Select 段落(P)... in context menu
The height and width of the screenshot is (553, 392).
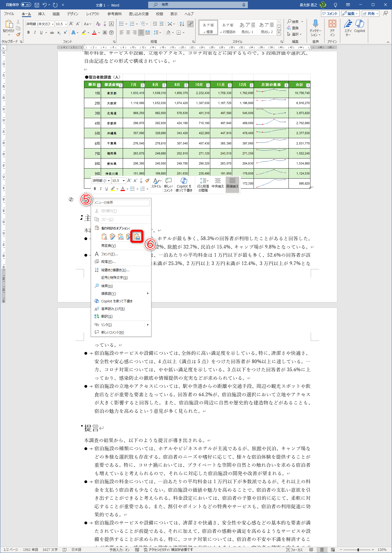[121, 262]
